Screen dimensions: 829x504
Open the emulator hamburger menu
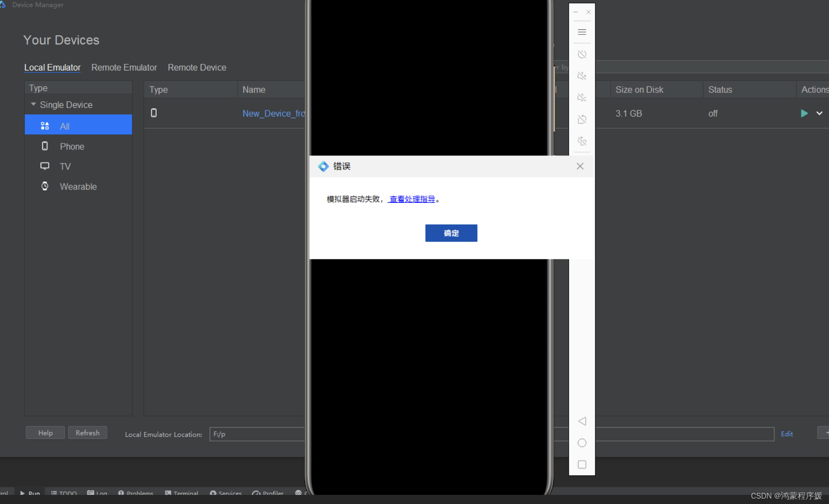(x=582, y=32)
